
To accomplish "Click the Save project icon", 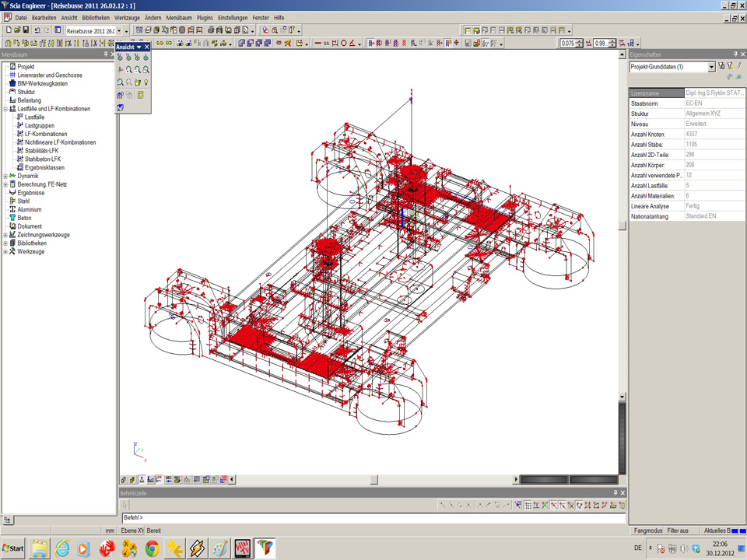I will 26,30.
